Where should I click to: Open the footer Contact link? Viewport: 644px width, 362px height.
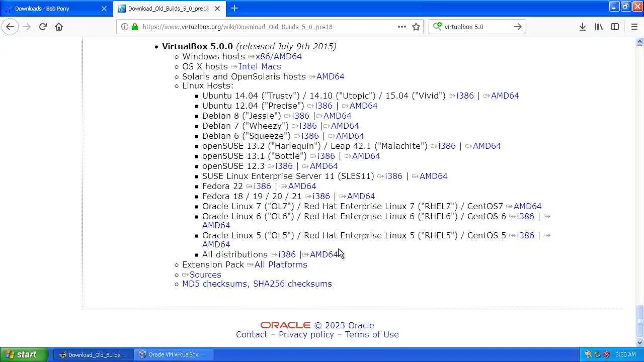point(252,334)
